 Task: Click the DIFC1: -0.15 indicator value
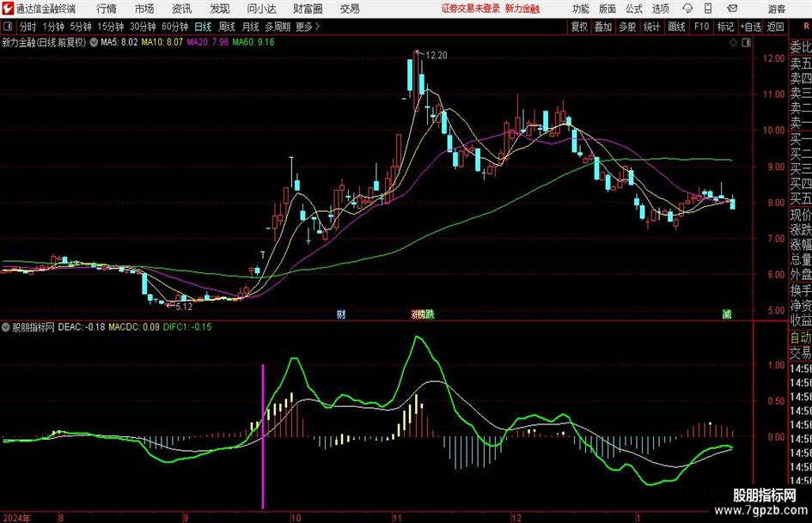coord(187,327)
